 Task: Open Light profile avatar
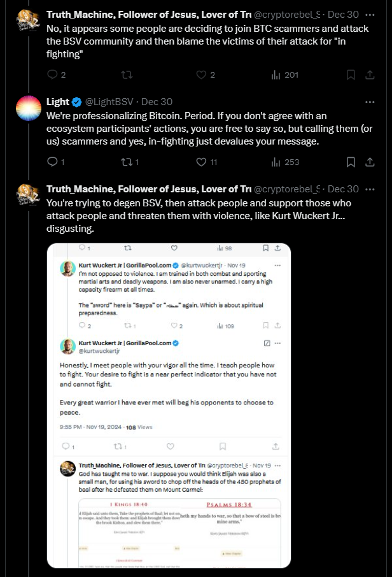click(x=29, y=108)
